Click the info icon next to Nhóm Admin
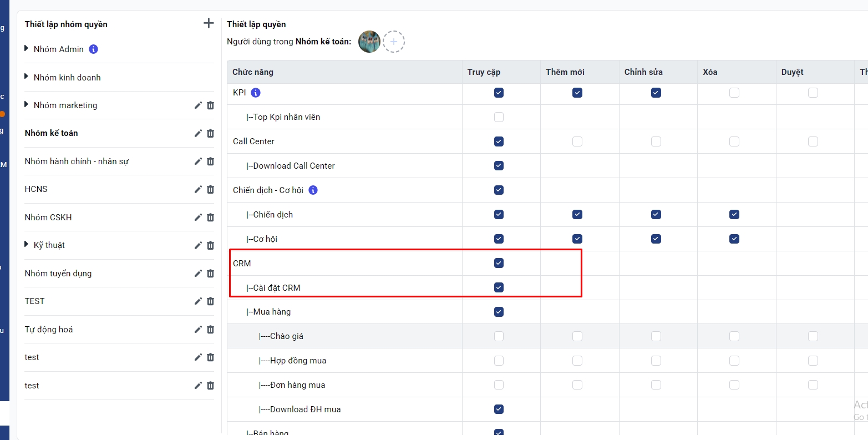868x440 pixels. 93,49
